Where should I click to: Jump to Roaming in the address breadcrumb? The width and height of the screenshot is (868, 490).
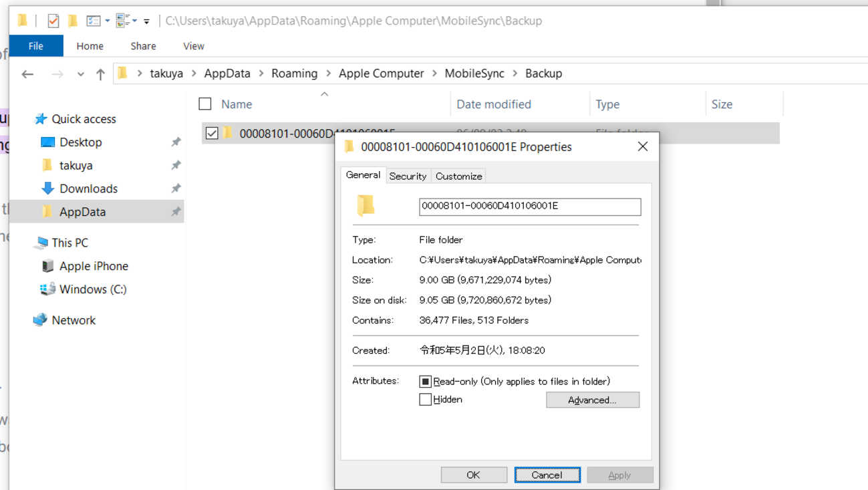pyautogui.click(x=295, y=74)
